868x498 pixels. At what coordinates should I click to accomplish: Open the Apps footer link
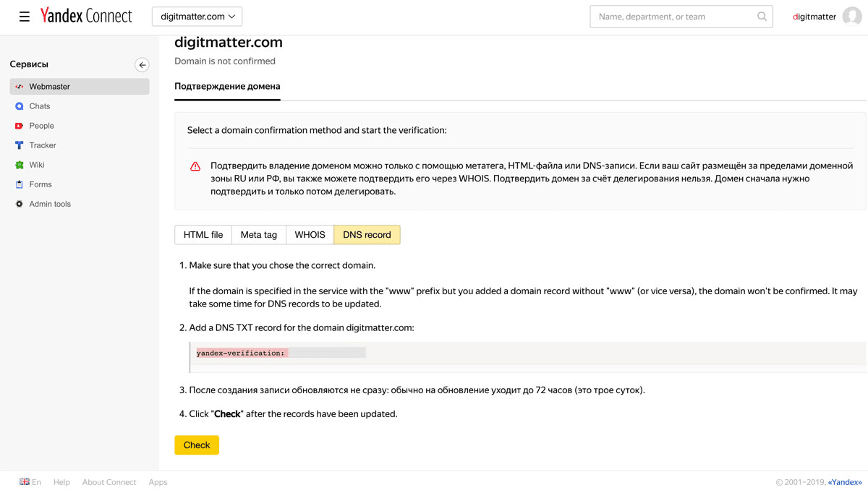[x=158, y=482]
